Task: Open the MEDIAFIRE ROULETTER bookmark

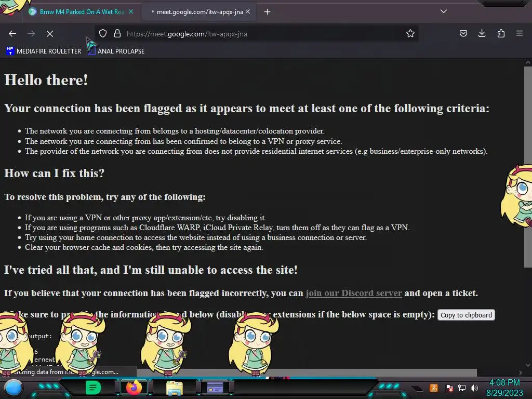Action: click(x=44, y=51)
